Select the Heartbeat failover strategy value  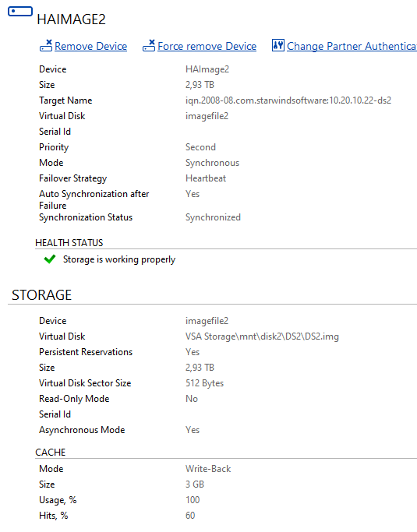(x=206, y=178)
